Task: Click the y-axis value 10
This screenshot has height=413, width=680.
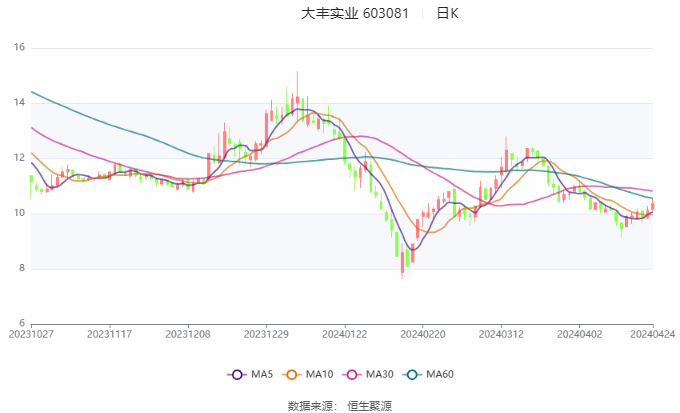Action: [19, 213]
